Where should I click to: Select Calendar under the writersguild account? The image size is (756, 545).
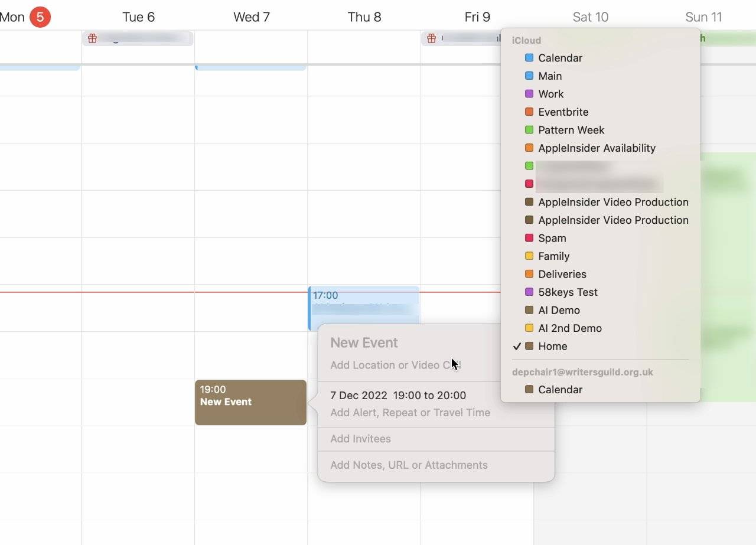[x=560, y=389]
